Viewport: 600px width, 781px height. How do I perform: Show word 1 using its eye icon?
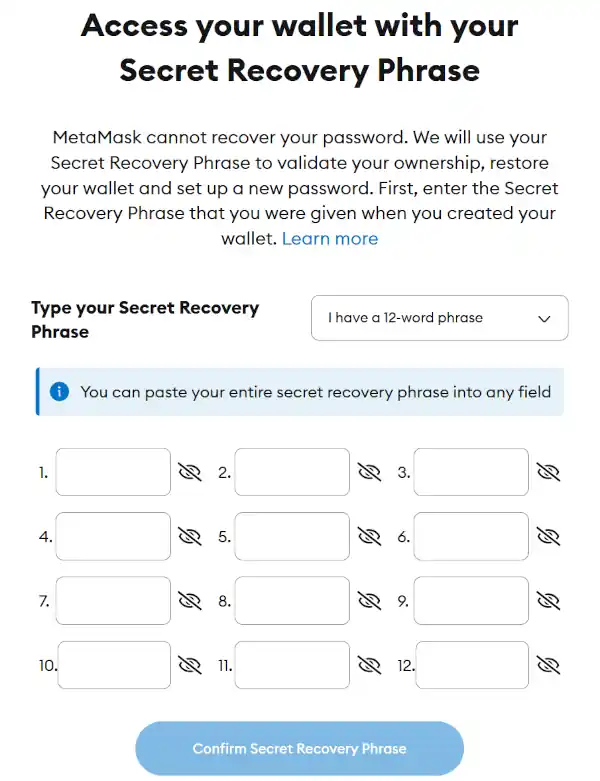click(190, 472)
